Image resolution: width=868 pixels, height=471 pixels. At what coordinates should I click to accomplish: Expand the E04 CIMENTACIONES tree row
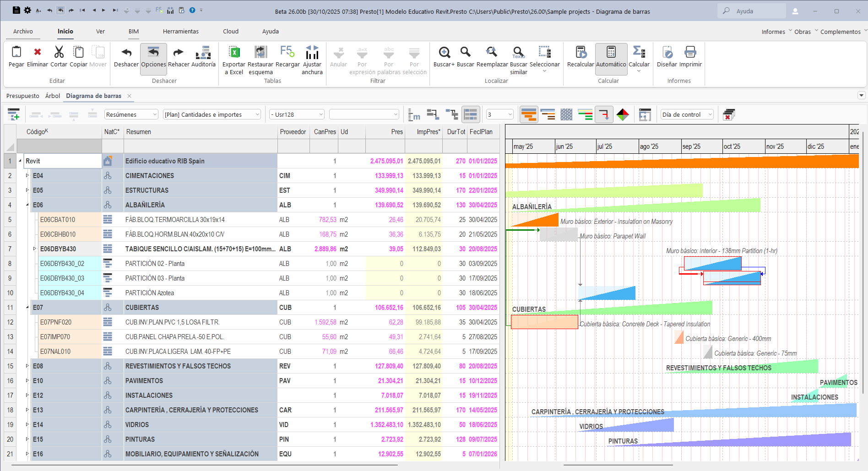pos(27,176)
